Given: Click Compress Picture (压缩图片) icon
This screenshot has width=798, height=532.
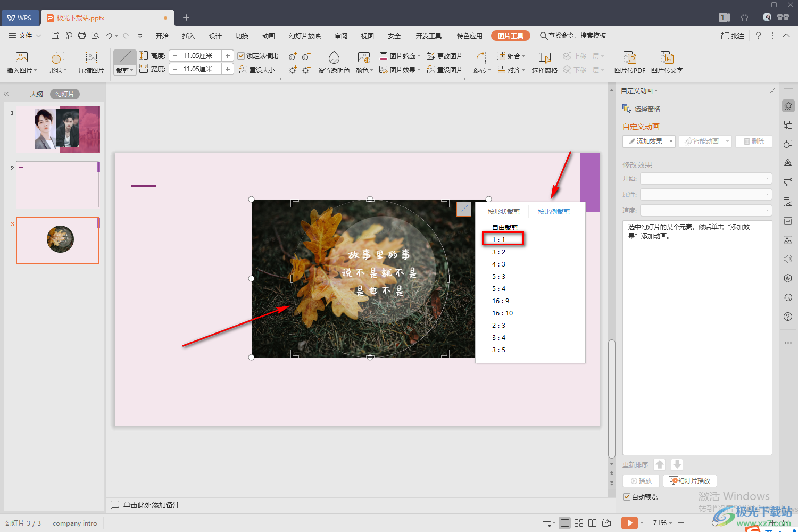Looking at the screenshot, I should [x=92, y=63].
